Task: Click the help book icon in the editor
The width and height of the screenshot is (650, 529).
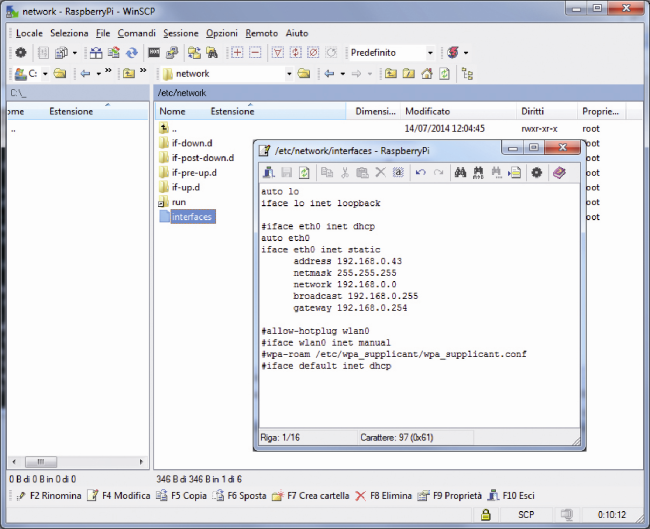Action: pos(558,172)
